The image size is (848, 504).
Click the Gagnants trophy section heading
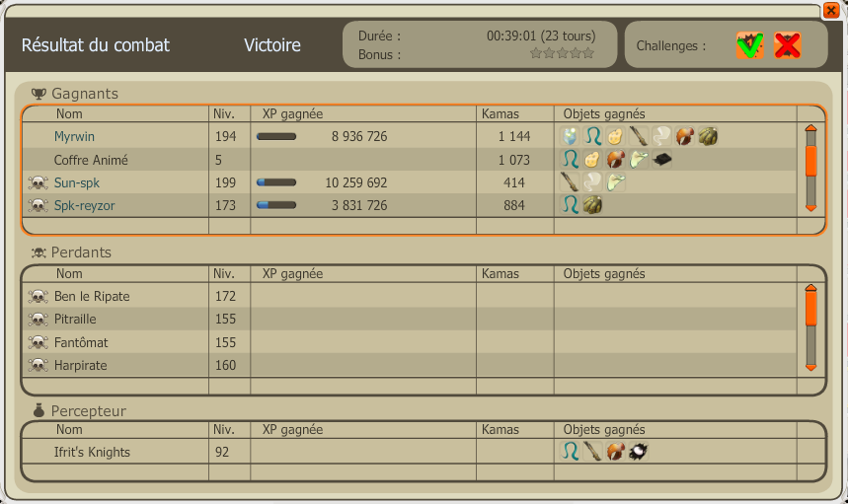[x=75, y=94]
